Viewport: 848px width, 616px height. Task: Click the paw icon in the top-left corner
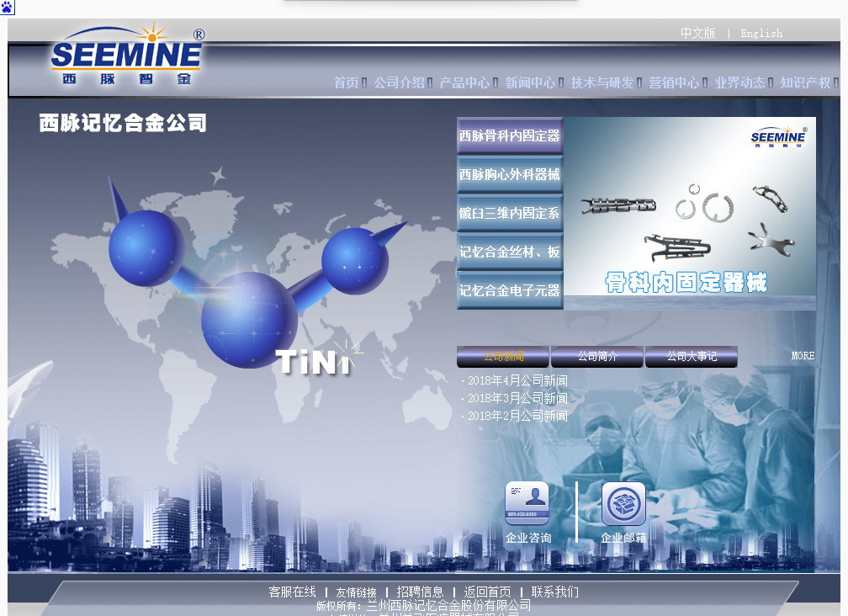[7, 8]
